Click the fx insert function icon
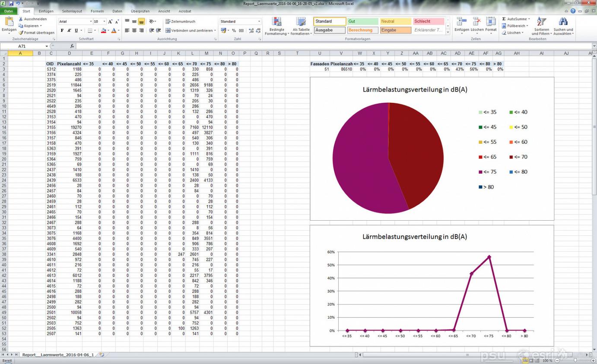This screenshot has height=364, width=597. coord(72,46)
